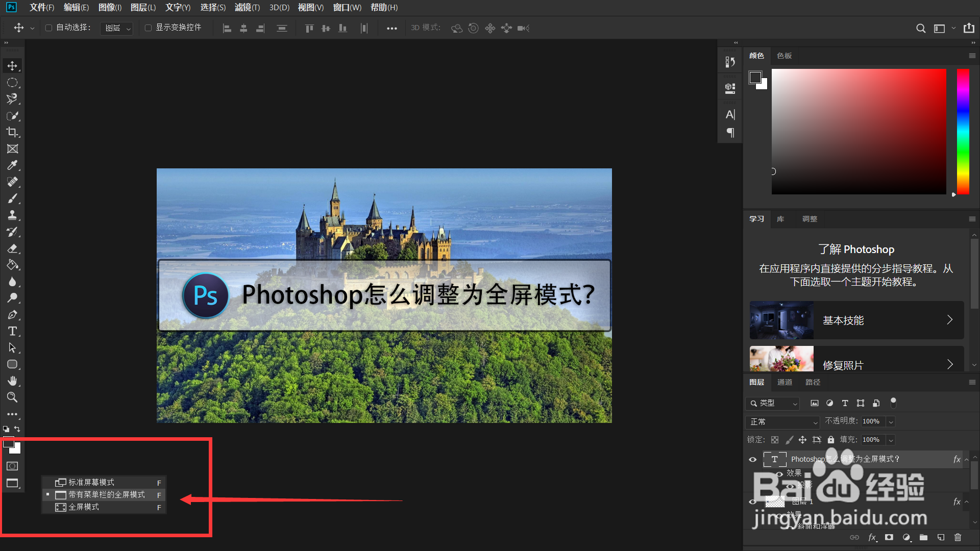Open Color panel flyout menu
The height and width of the screenshot is (551, 980).
click(x=972, y=56)
